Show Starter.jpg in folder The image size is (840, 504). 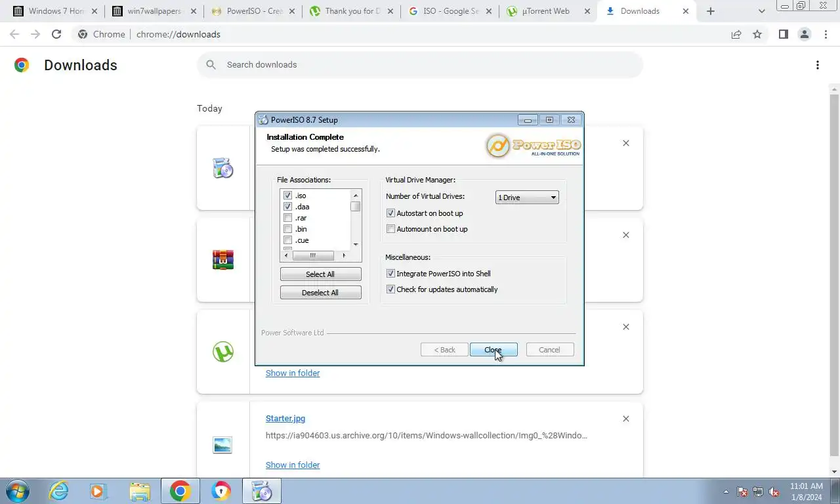pos(293,465)
